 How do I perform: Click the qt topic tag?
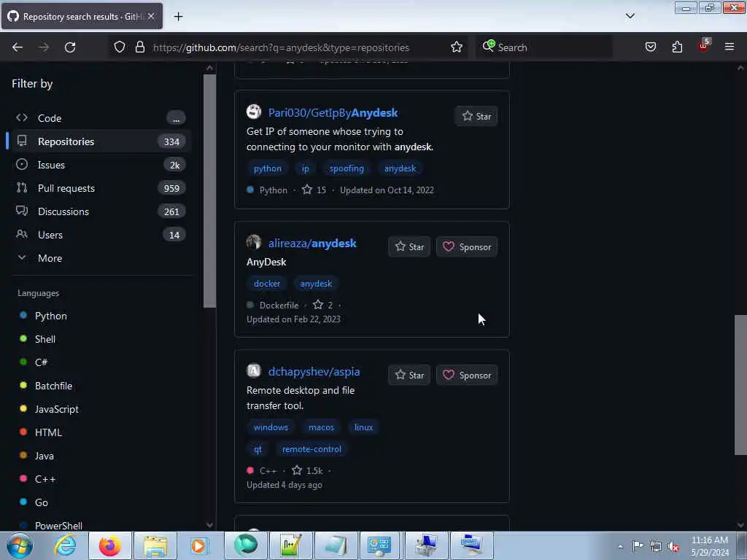tap(258, 449)
